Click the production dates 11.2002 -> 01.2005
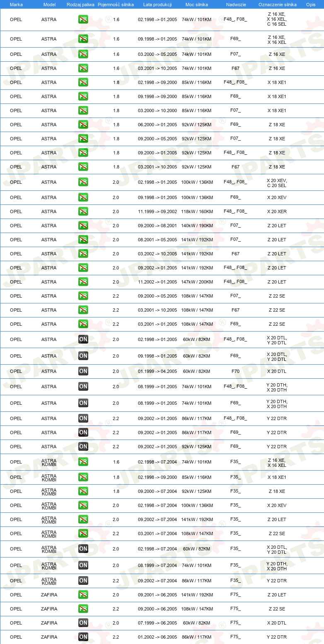The image size is (324, 644). (x=157, y=282)
